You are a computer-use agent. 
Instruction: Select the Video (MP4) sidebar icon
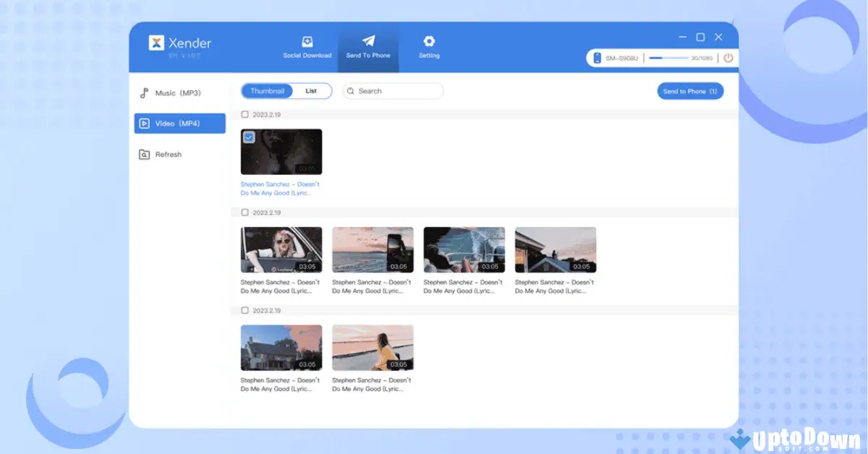(x=143, y=123)
